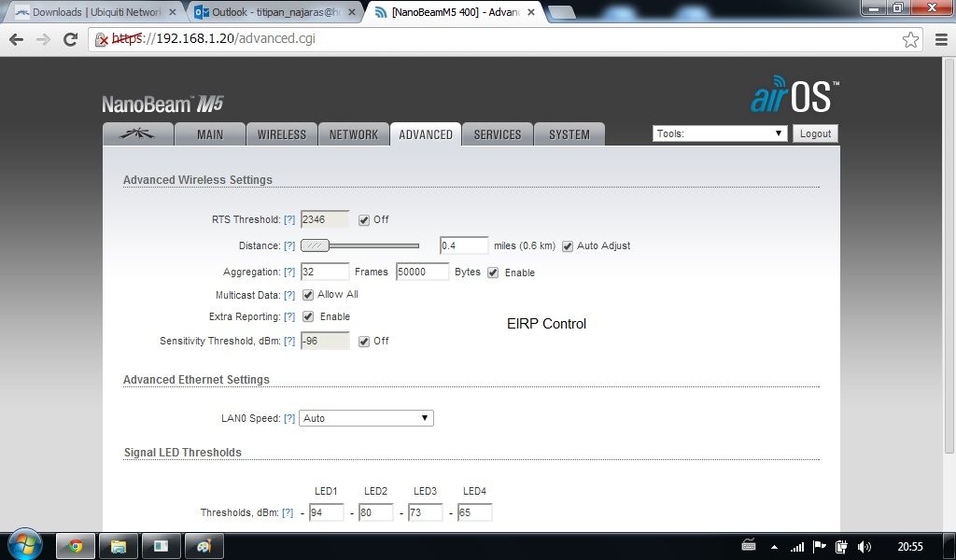
Task: Disable the Distance Auto Adjust checkbox
Action: click(568, 246)
